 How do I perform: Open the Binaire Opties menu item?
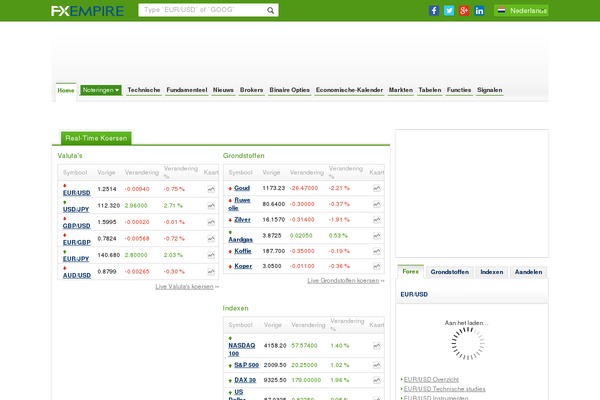[x=289, y=90]
